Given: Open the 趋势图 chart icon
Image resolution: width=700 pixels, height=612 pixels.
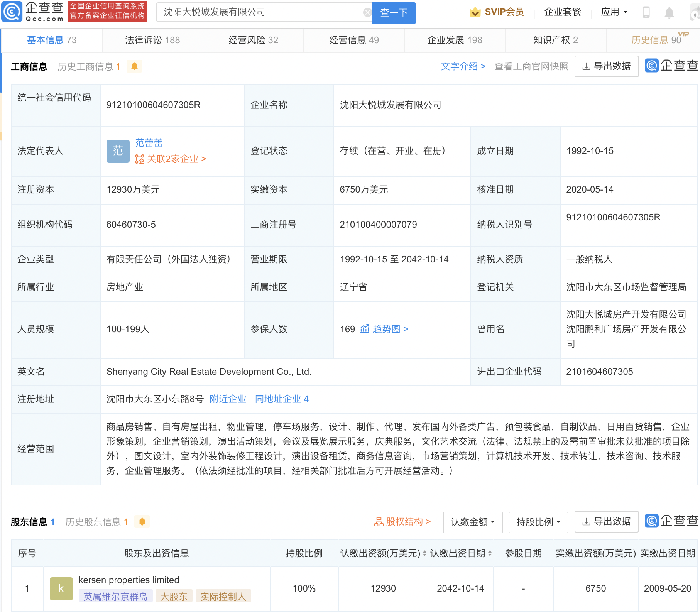Looking at the screenshot, I should [365, 329].
